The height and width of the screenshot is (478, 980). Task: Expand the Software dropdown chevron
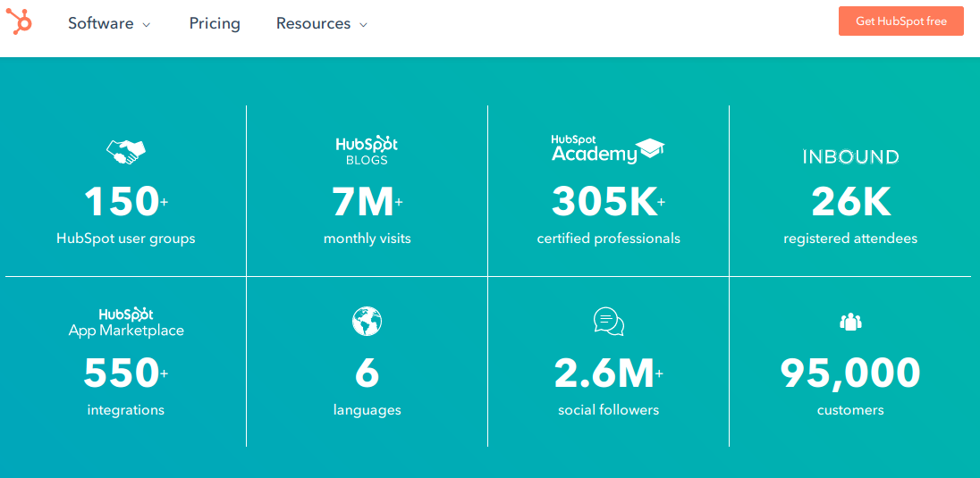(147, 25)
